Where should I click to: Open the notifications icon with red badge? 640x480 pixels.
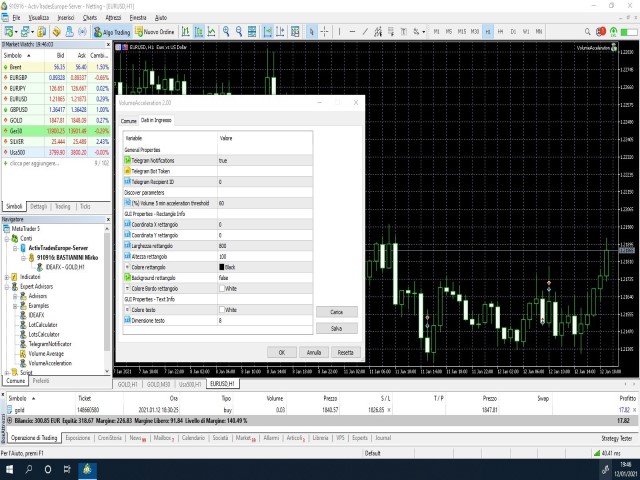600,31
